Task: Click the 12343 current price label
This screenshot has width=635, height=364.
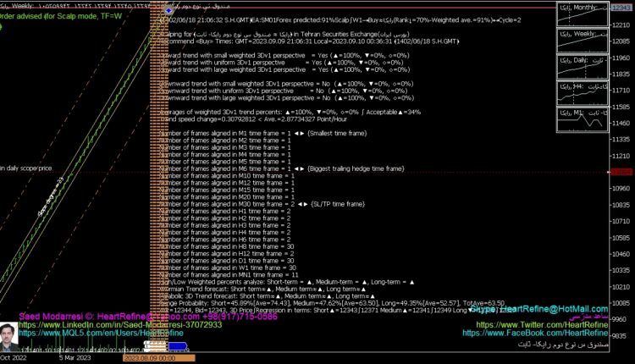Action: coord(622,7)
